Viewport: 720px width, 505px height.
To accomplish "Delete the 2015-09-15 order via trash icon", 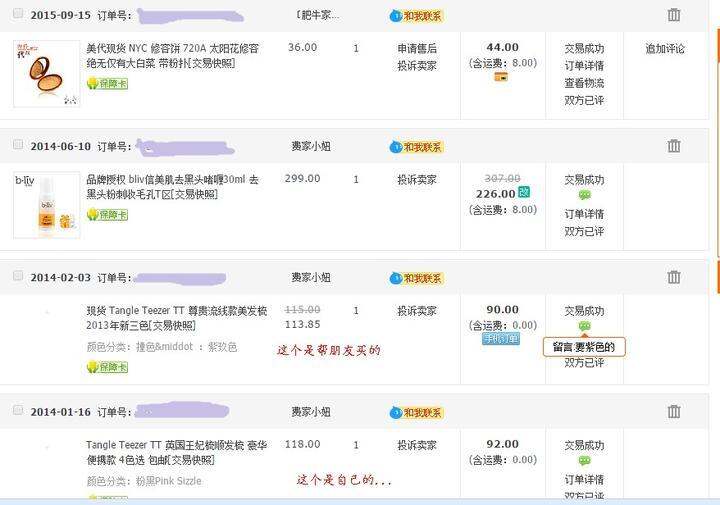I will pyautogui.click(x=674, y=15).
